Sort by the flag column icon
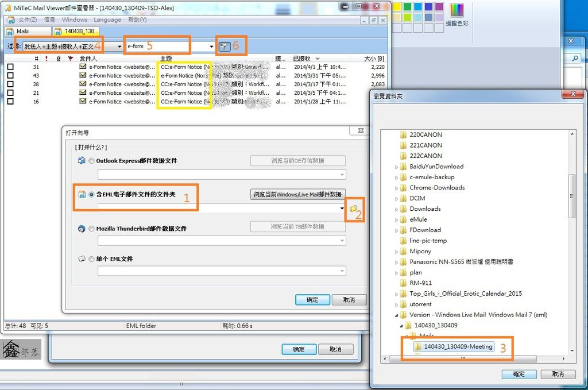This screenshot has height=390, width=588. 70,58
